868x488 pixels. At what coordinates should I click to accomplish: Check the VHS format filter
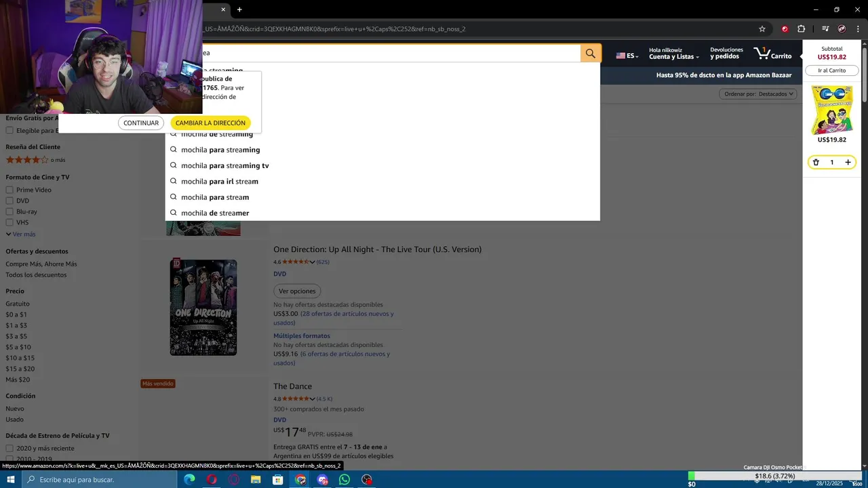pyautogui.click(x=9, y=222)
